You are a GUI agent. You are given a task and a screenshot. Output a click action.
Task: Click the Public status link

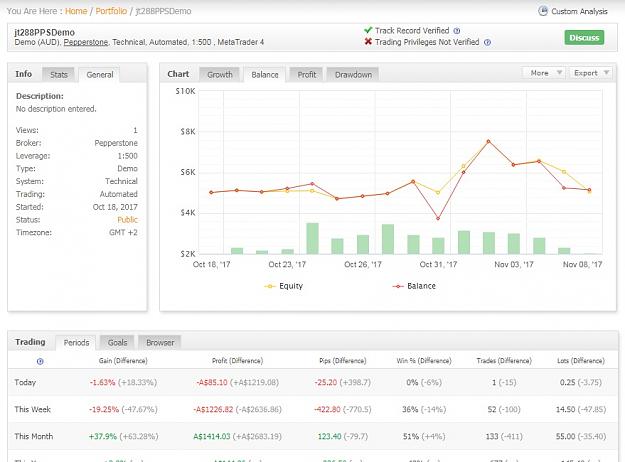[x=127, y=220]
